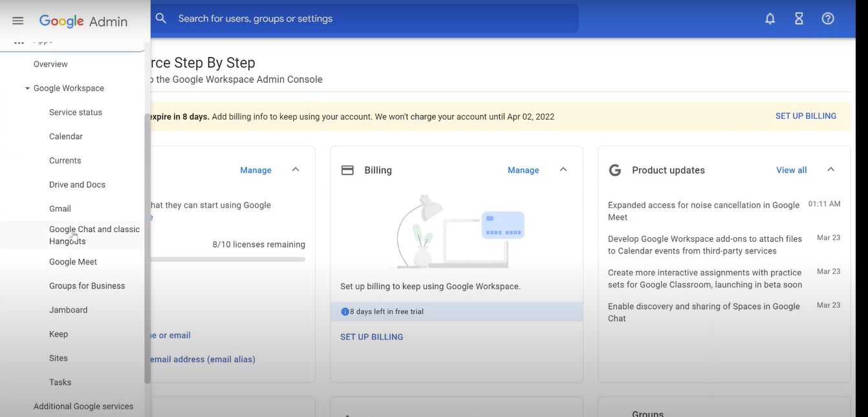The width and height of the screenshot is (868, 417).
Task: Open Drive and Docs settings
Action: tap(77, 185)
